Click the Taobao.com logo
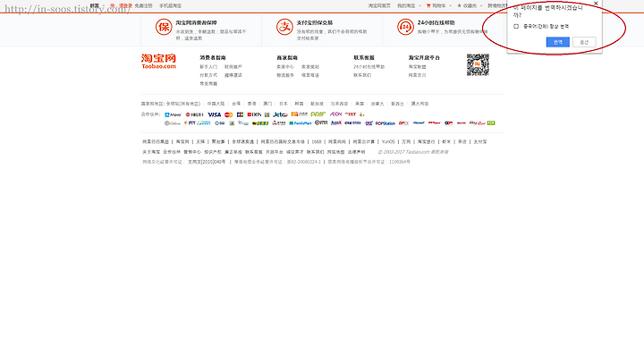This screenshot has width=644, height=355. point(158,61)
